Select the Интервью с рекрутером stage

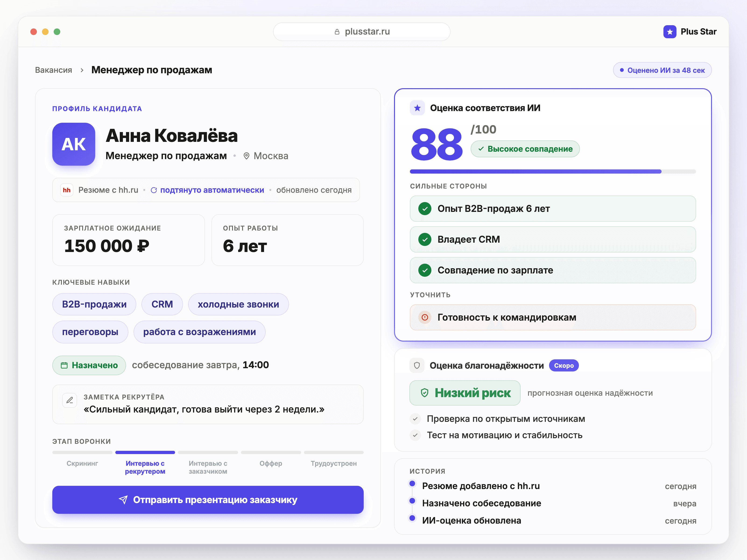coord(145,467)
